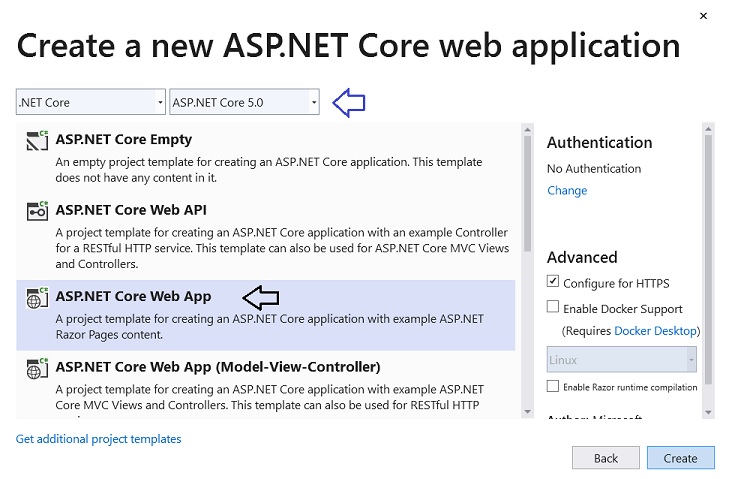
Task: Click the Create button
Action: coord(680,458)
